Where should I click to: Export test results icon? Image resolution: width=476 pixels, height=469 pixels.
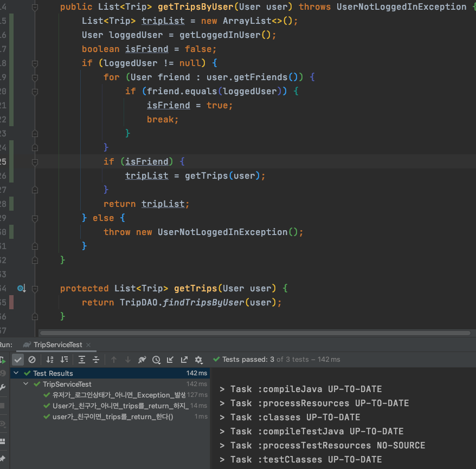[184, 360]
